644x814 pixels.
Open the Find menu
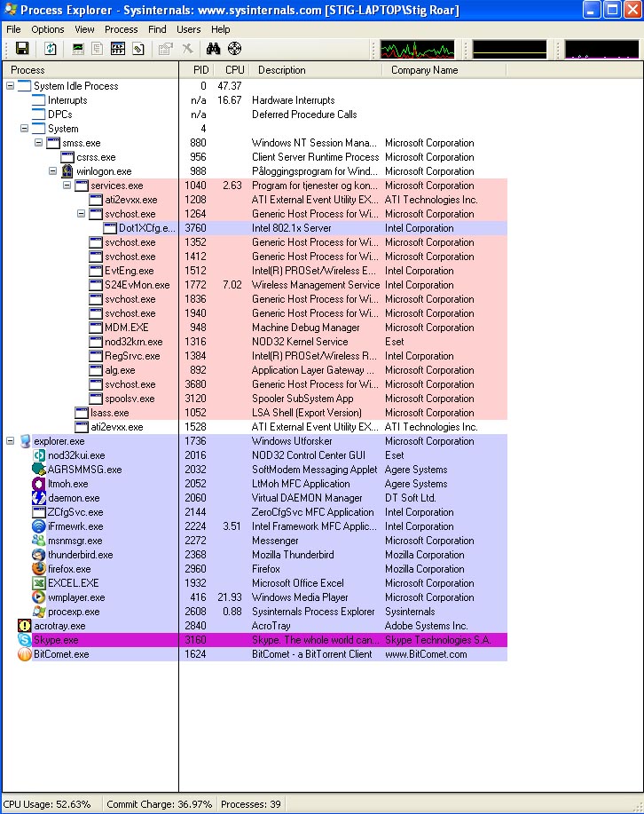pyautogui.click(x=157, y=29)
